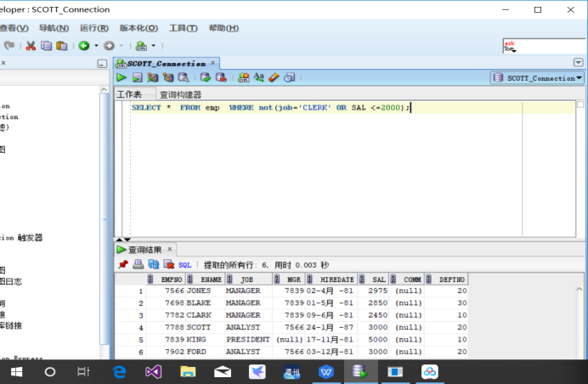Click the down splitter arrow above results

click(127, 240)
